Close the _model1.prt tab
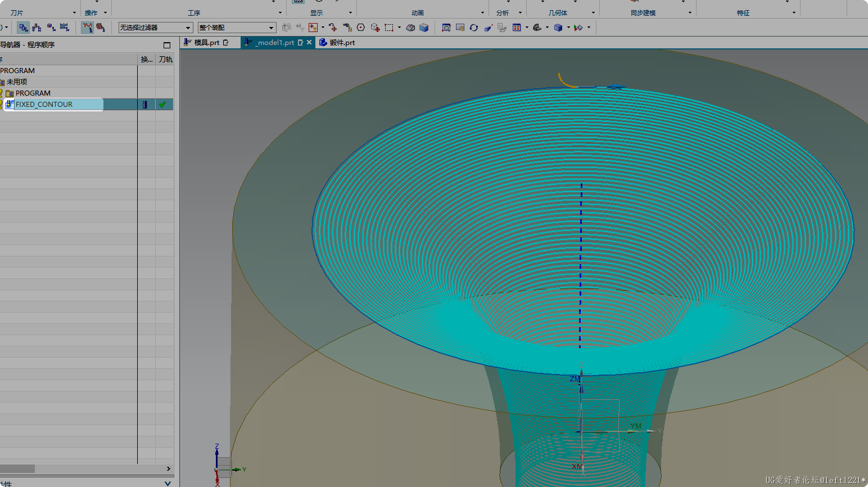The width and height of the screenshot is (868, 487). pyautogui.click(x=309, y=43)
